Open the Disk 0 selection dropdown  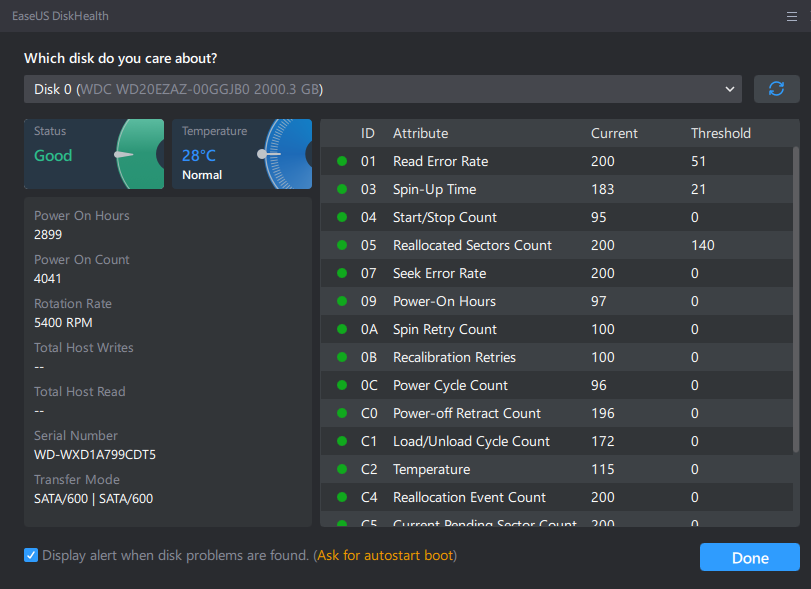[x=383, y=89]
